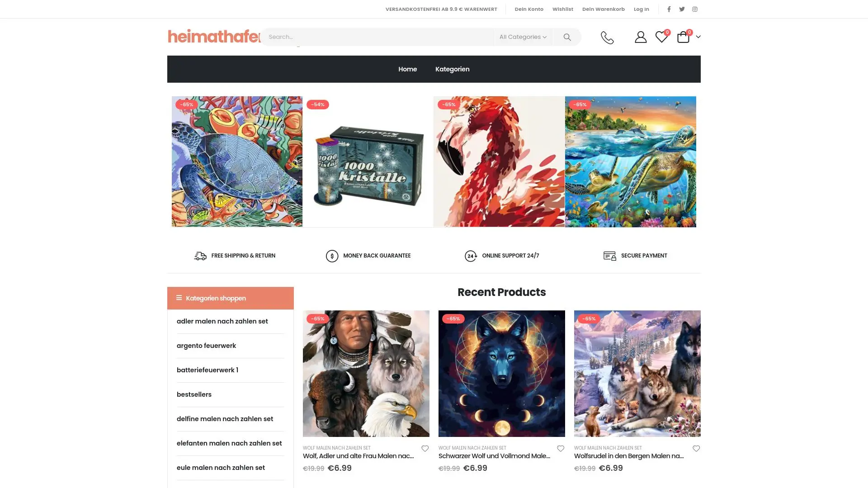Viewport: 868px width, 488px height.
Task: Open the Facebook social link icon
Action: tap(669, 9)
